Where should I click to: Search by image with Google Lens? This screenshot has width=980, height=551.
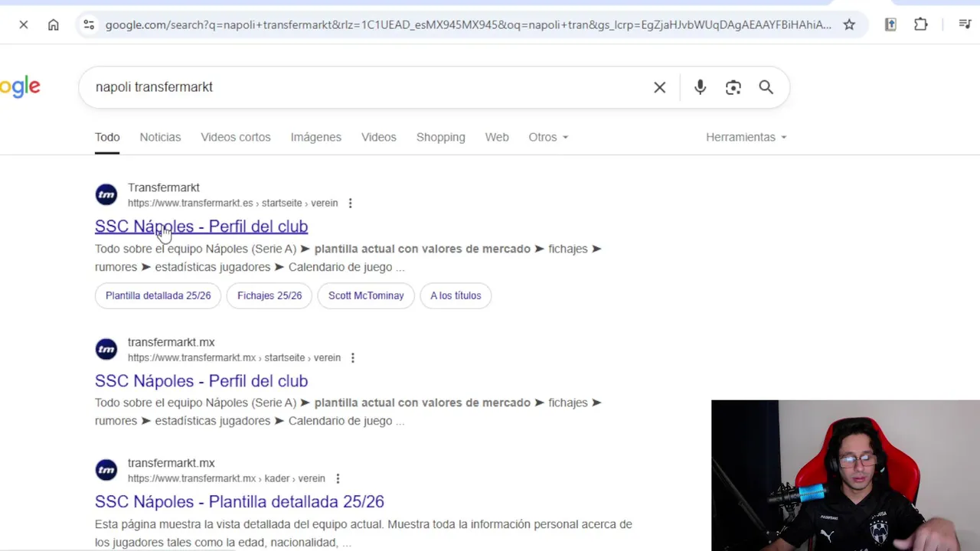(733, 87)
